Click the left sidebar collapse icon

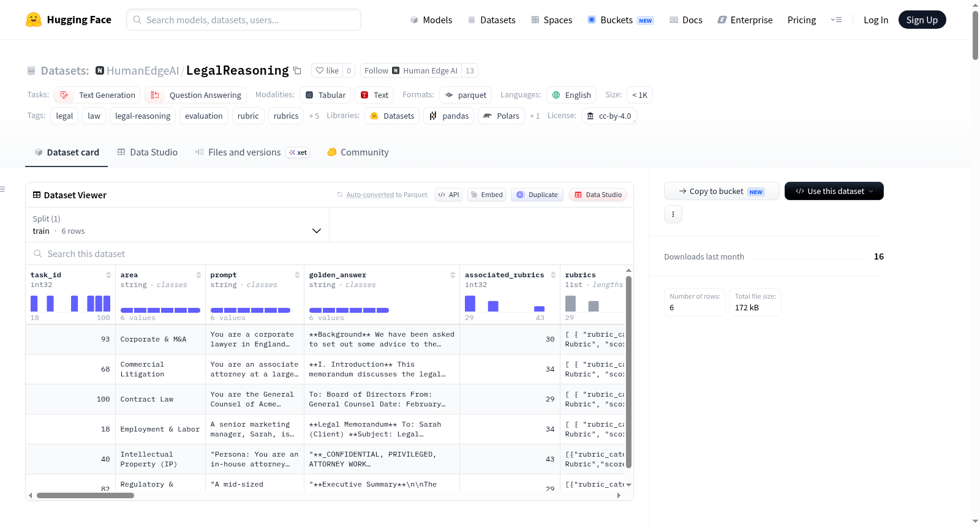(2, 189)
